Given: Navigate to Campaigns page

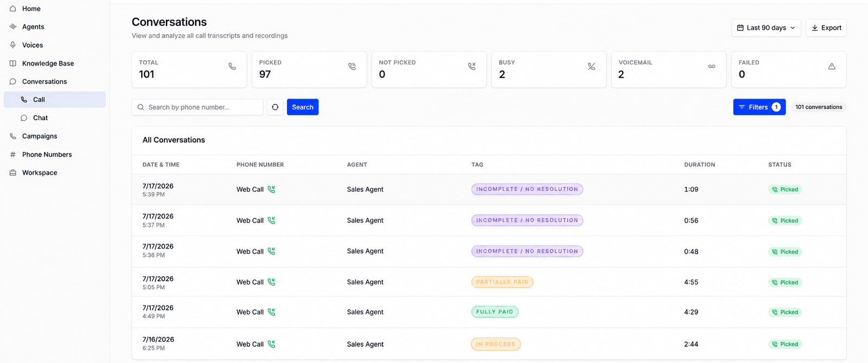Looking at the screenshot, I should [40, 136].
